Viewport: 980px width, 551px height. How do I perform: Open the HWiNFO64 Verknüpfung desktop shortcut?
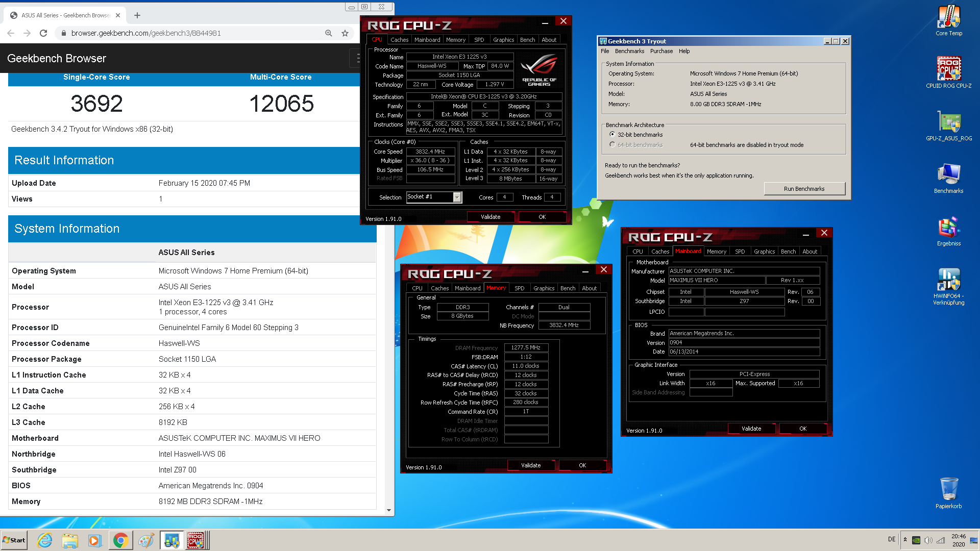click(x=948, y=286)
